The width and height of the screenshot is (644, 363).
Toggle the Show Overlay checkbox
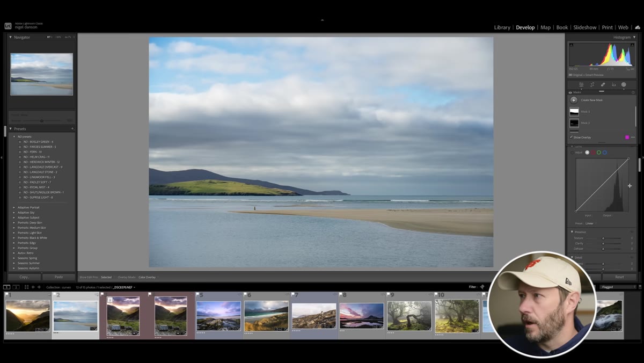coord(571,137)
